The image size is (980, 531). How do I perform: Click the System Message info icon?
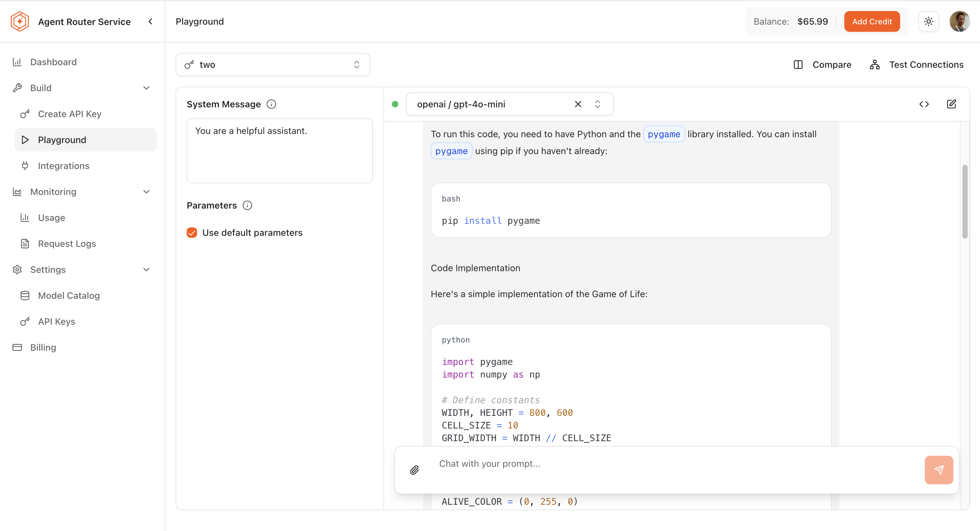point(271,104)
